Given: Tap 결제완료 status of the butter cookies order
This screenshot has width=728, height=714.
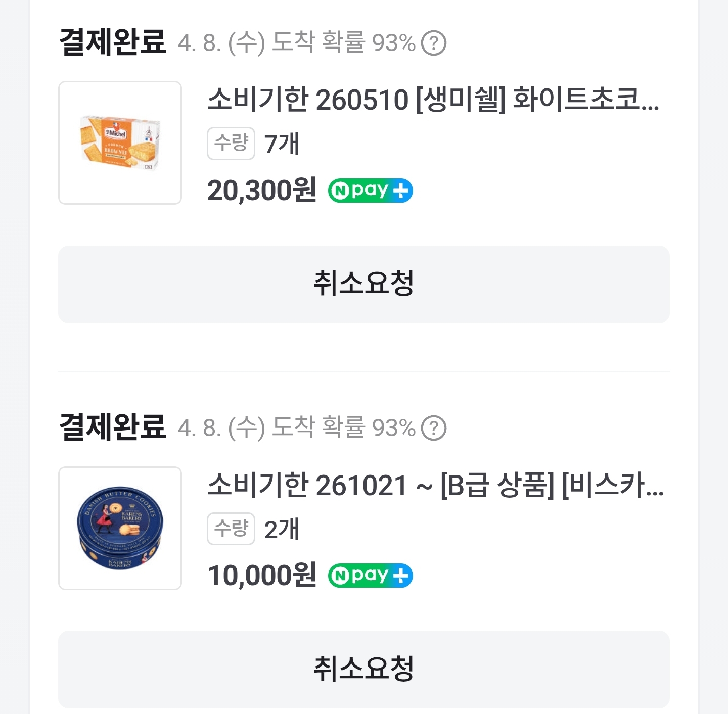Looking at the screenshot, I should click(112, 426).
